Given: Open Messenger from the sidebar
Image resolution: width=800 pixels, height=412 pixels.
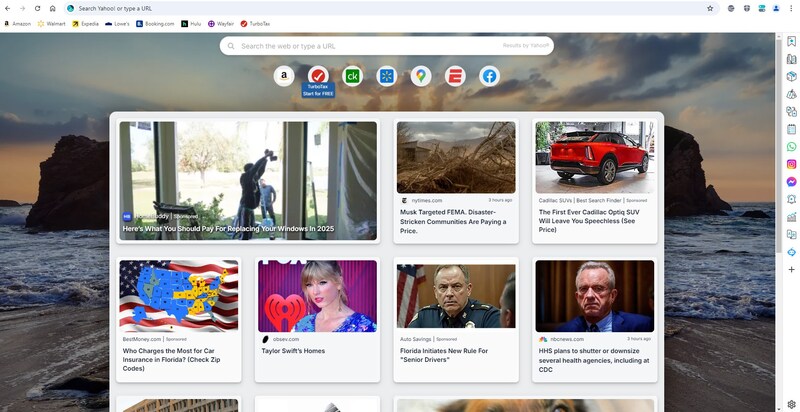Looking at the screenshot, I should [x=791, y=181].
